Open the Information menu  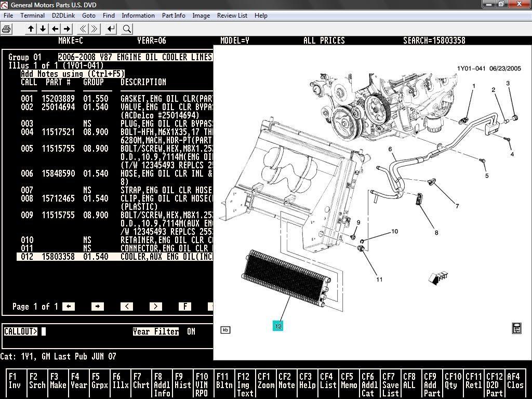(138, 16)
